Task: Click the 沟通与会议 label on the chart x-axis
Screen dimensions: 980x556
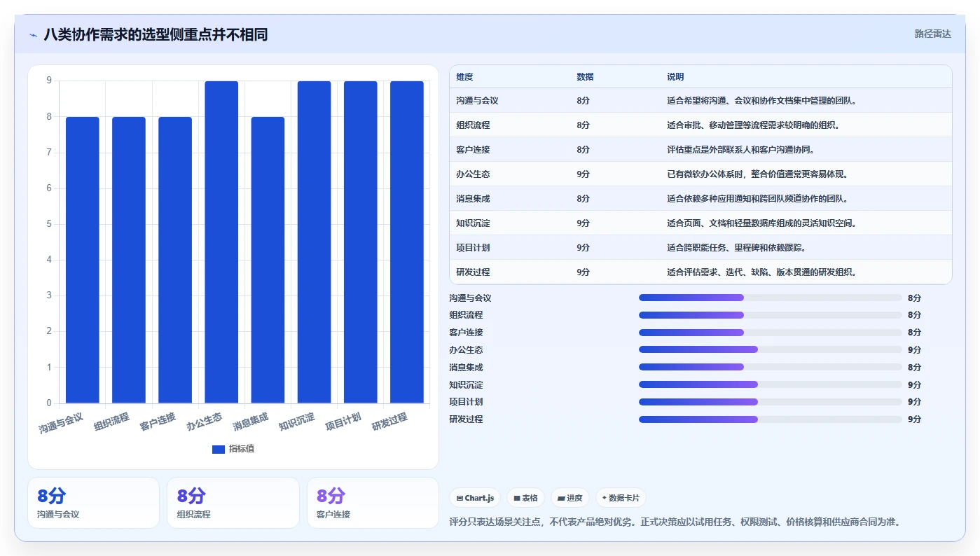Action: tap(61, 423)
